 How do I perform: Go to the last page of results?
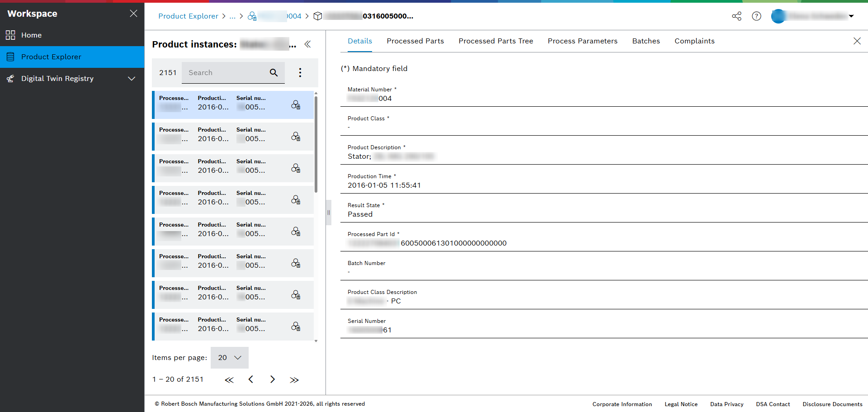click(294, 380)
